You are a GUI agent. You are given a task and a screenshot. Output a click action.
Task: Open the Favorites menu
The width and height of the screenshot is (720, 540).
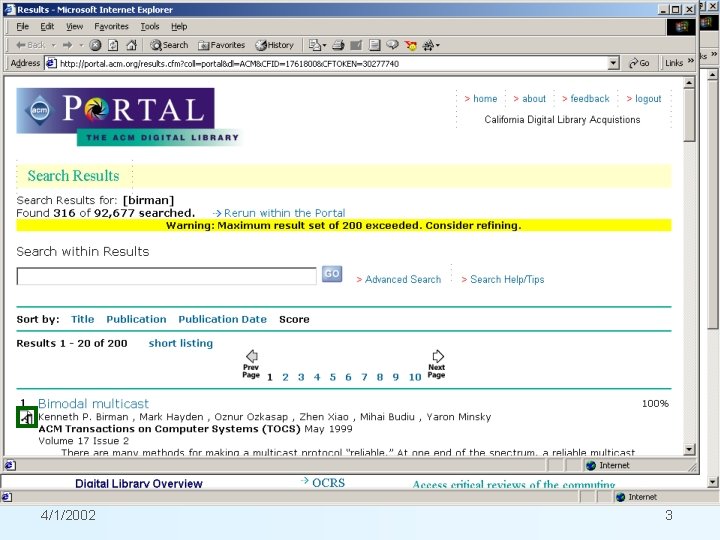(x=111, y=27)
